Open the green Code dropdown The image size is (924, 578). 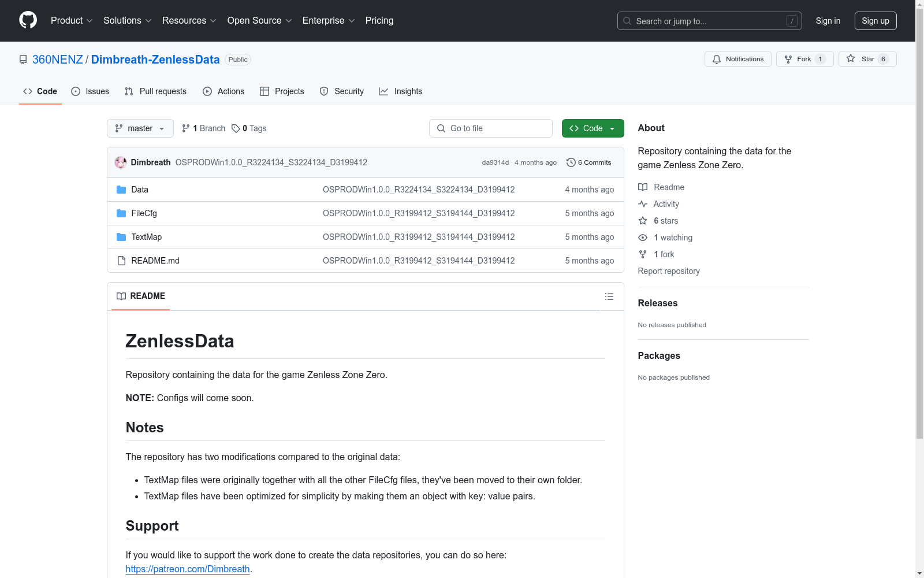point(593,128)
